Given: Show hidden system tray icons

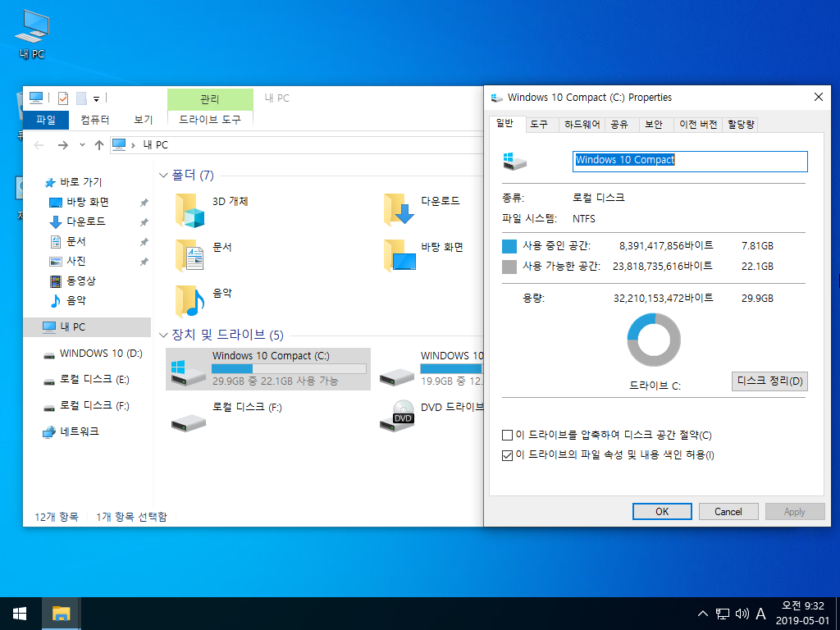Looking at the screenshot, I should 703,614.
